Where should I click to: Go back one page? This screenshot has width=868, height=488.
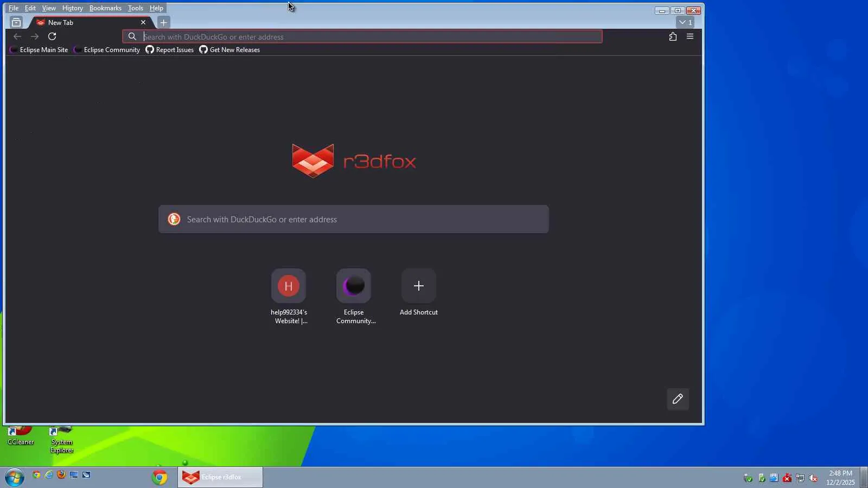click(x=17, y=36)
